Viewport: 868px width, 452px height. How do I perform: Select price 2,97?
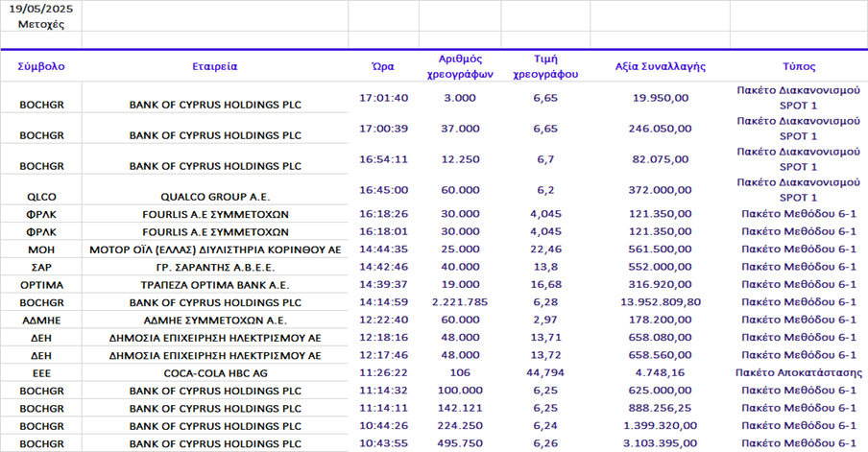tap(545, 320)
